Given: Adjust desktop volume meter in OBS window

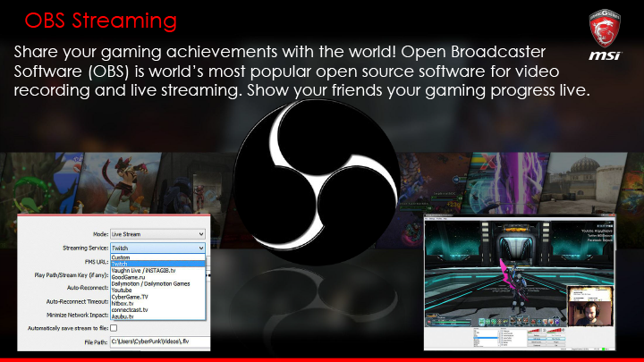Looking at the screenshot, I should [x=555, y=330].
